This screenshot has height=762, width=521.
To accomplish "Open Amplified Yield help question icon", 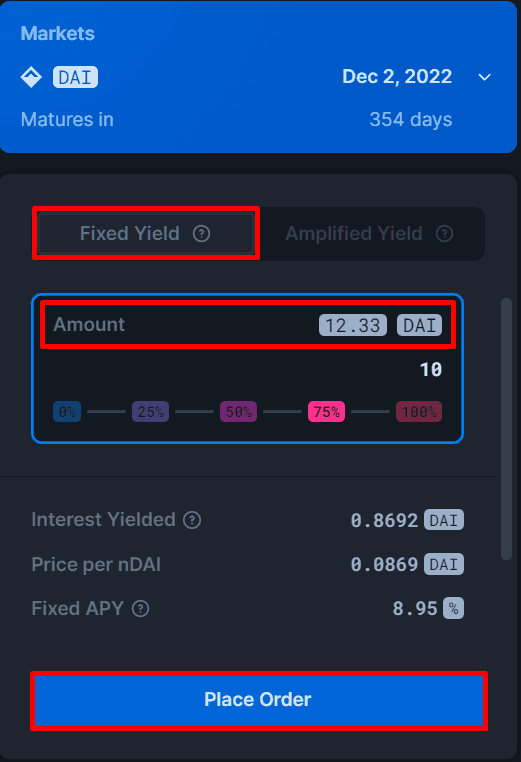I will coord(444,234).
